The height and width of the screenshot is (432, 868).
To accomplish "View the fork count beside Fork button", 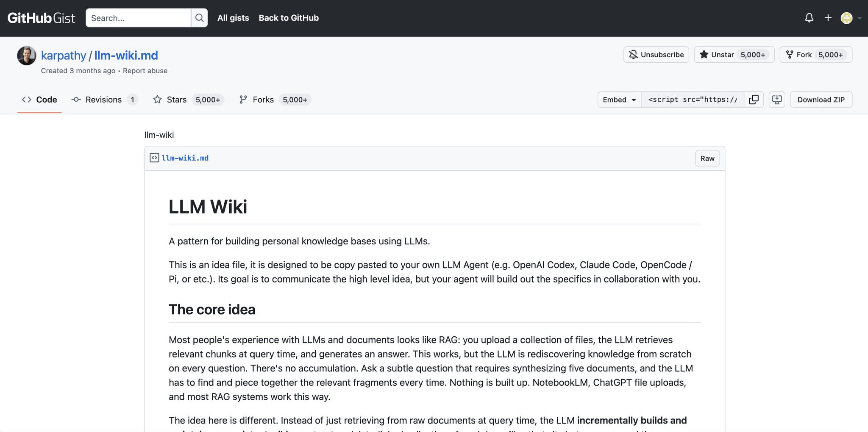I will pyautogui.click(x=831, y=55).
